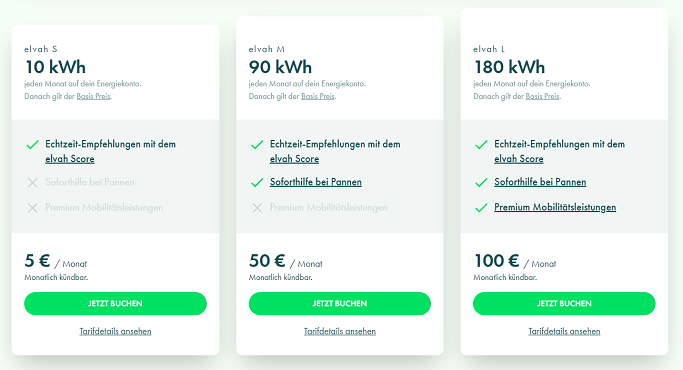
Task: Click the checkmark next to Soforthilfe bei Pannen in elvah L
Action: pos(481,182)
